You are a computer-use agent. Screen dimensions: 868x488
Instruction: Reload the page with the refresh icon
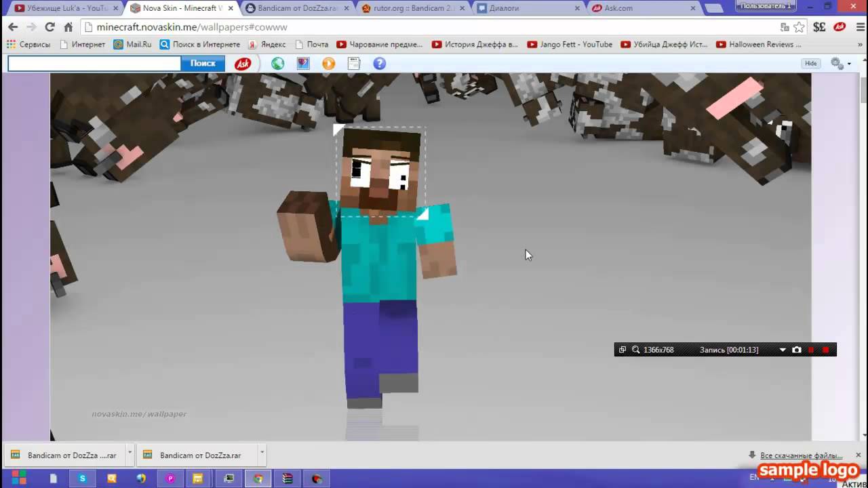tap(50, 27)
